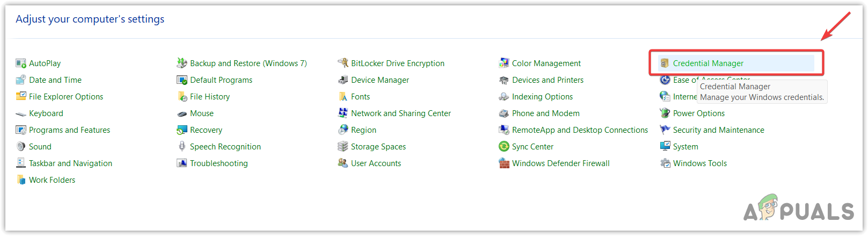Open Windows Tools

point(699,163)
